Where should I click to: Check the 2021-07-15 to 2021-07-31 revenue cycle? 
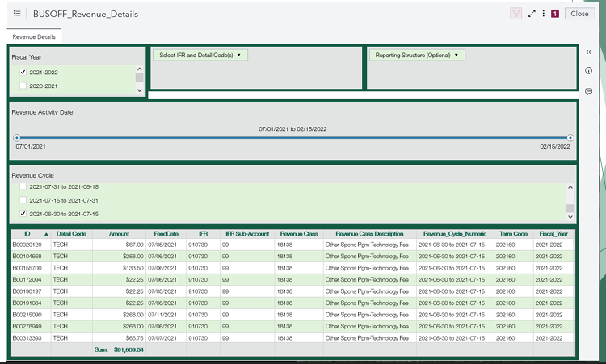[x=23, y=200]
